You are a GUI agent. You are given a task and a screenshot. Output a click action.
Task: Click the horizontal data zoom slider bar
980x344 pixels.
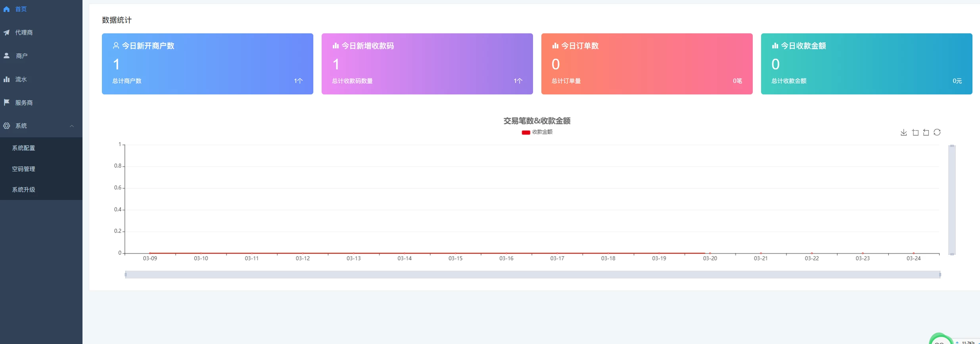pyautogui.click(x=533, y=275)
